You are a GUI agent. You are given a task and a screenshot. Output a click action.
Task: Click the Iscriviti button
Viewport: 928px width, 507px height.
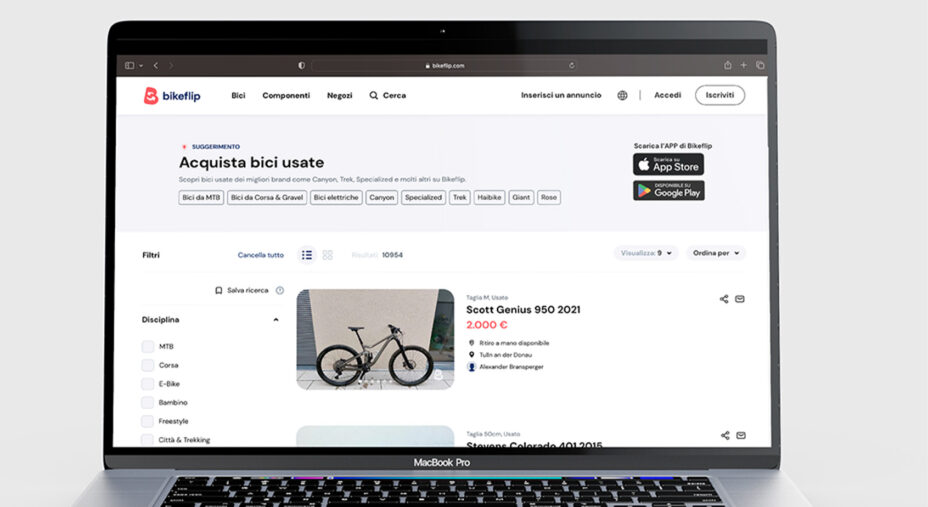tap(720, 95)
